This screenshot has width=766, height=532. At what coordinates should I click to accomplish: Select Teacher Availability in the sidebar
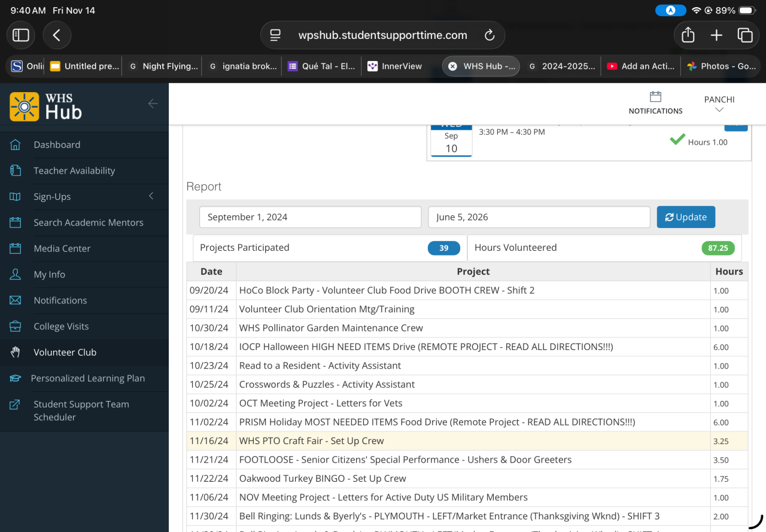pos(74,171)
